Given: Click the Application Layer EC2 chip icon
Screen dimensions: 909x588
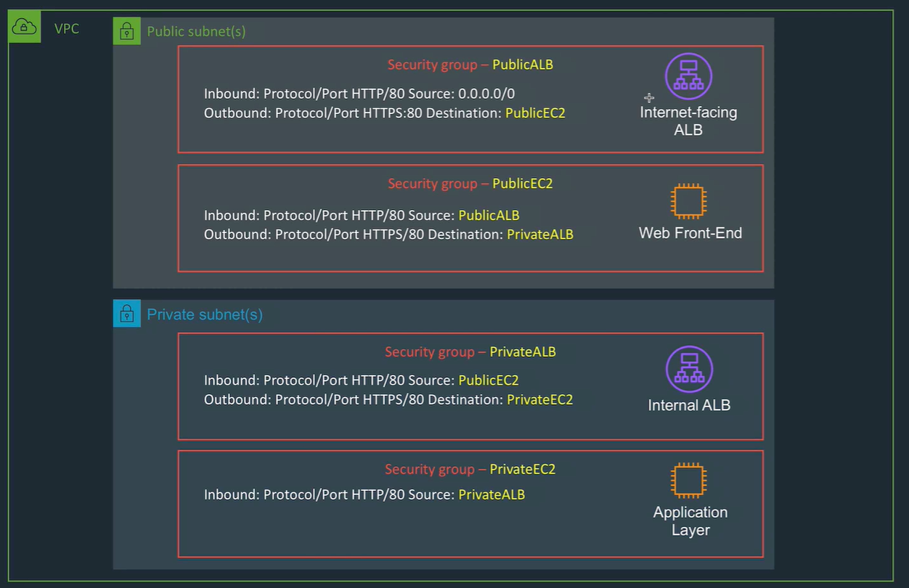Looking at the screenshot, I should 688,481.
